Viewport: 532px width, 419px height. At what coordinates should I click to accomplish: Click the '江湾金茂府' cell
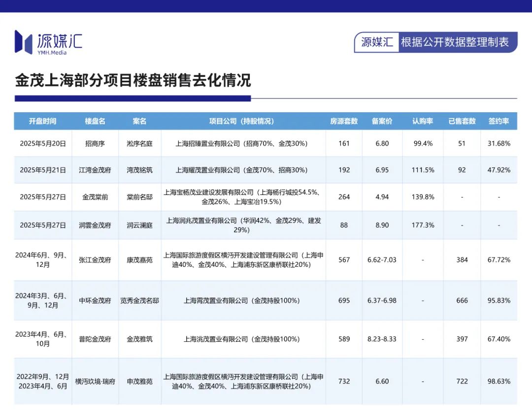pos(95,170)
